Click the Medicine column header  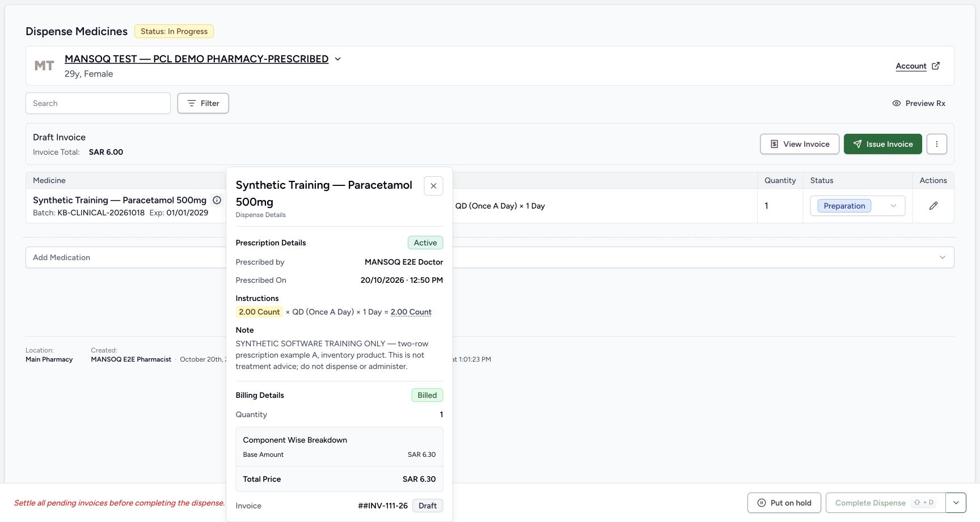point(49,180)
